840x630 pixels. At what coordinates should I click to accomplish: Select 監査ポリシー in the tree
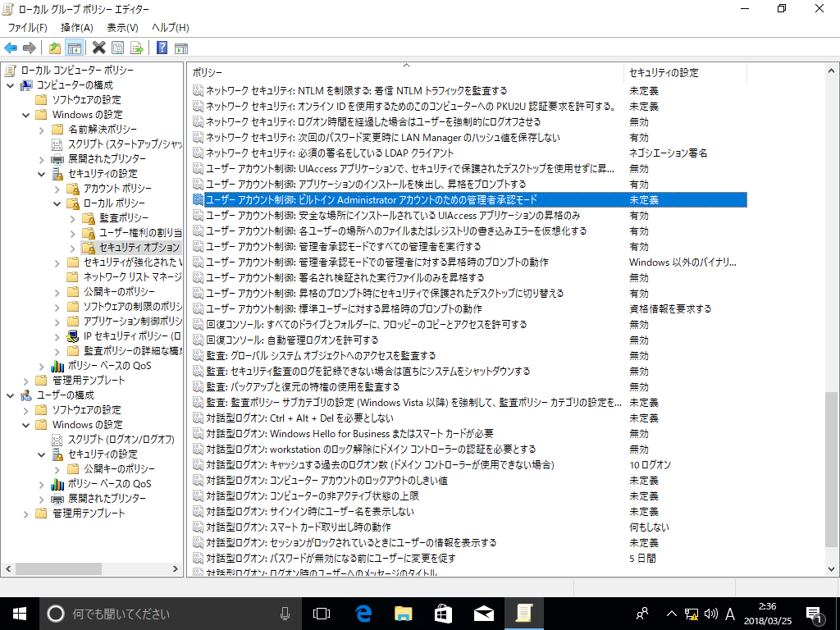(124, 218)
